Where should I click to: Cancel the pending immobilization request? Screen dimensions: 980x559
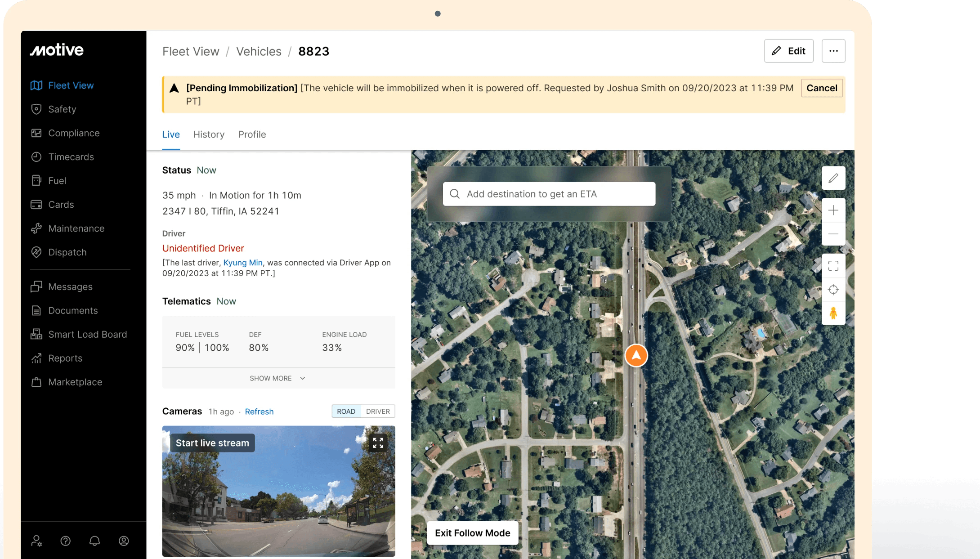[x=821, y=88]
